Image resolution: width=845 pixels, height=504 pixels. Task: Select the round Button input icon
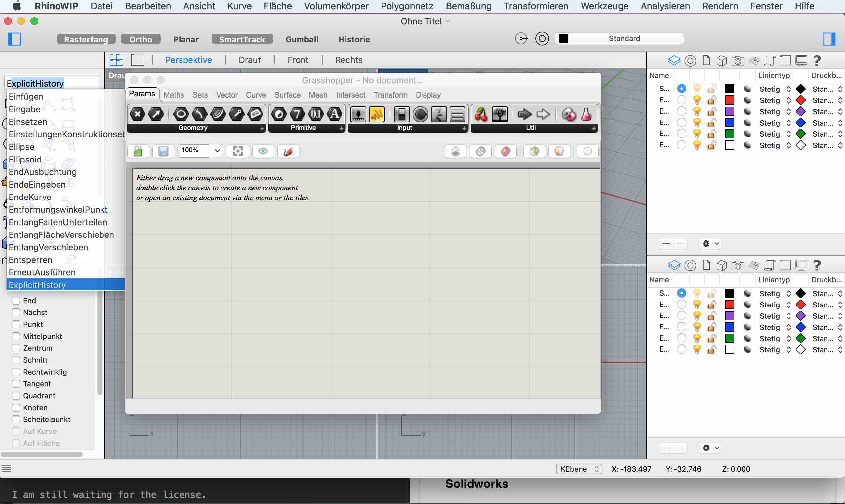point(421,115)
